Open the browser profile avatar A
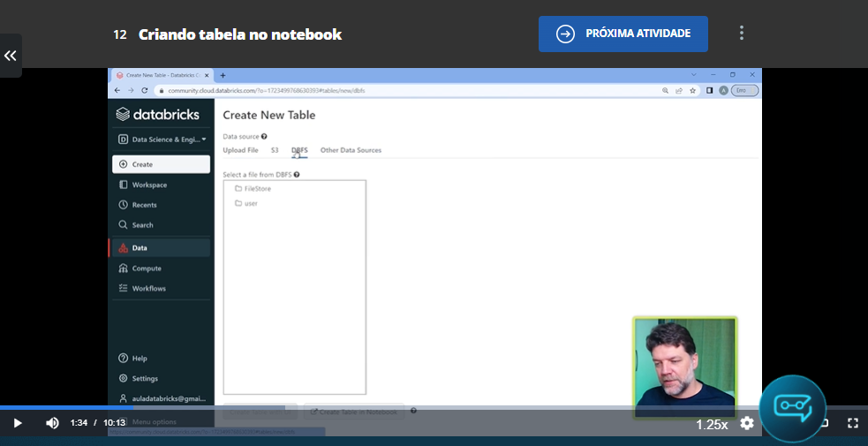Viewport: 868px width, 446px height. tap(723, 90)
